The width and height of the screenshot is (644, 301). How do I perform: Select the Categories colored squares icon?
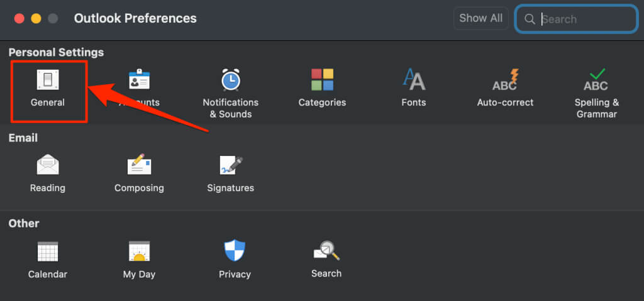coord(322,80)
